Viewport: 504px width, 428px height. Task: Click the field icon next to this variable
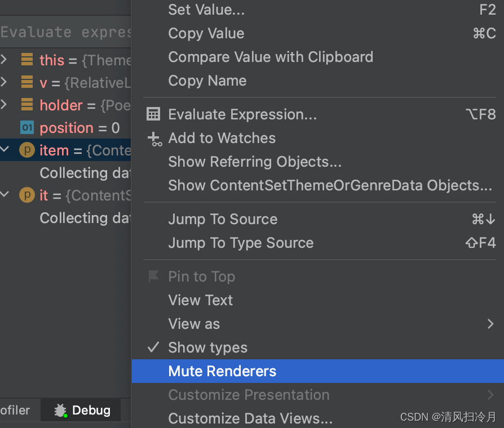click(x=26, y=60)
